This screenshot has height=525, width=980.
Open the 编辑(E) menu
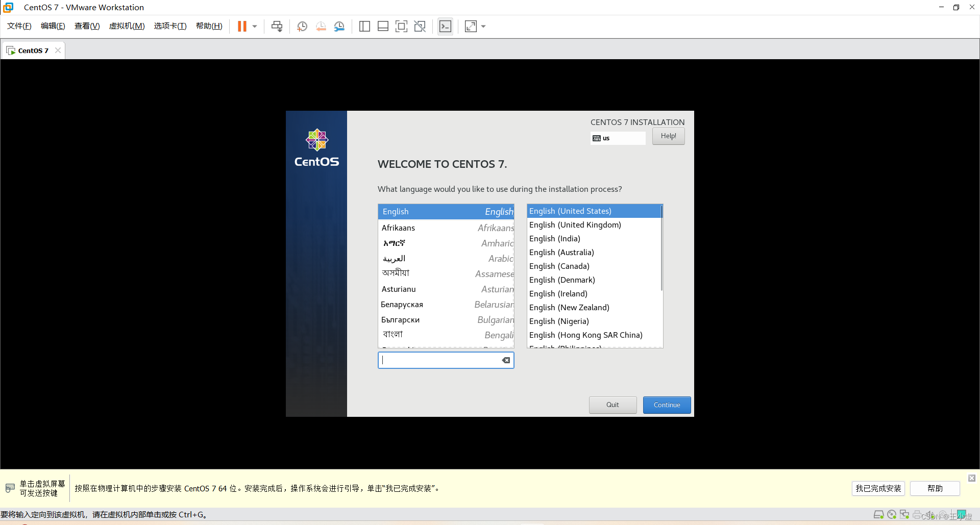point(53,26)
